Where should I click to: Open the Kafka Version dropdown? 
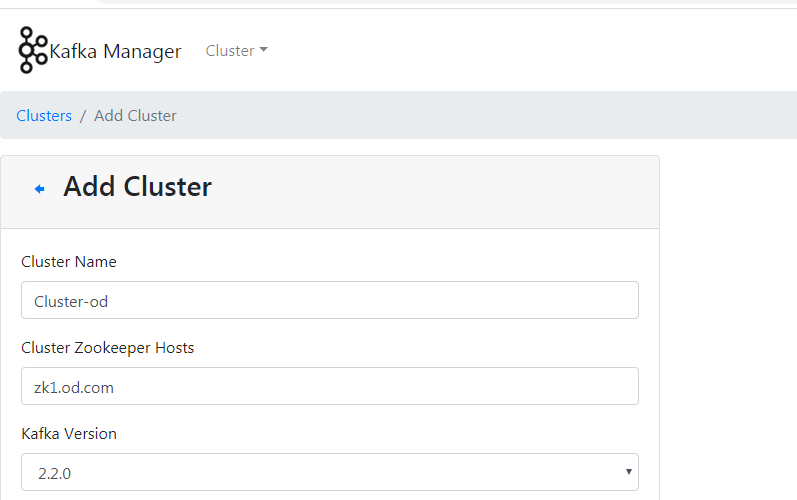click(x=330, y=472)
